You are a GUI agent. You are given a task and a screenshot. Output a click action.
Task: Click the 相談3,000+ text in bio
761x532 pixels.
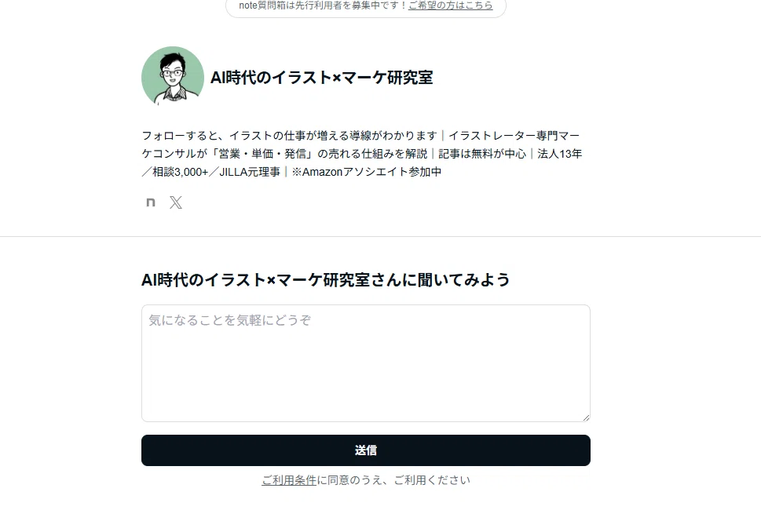point(181,172)
